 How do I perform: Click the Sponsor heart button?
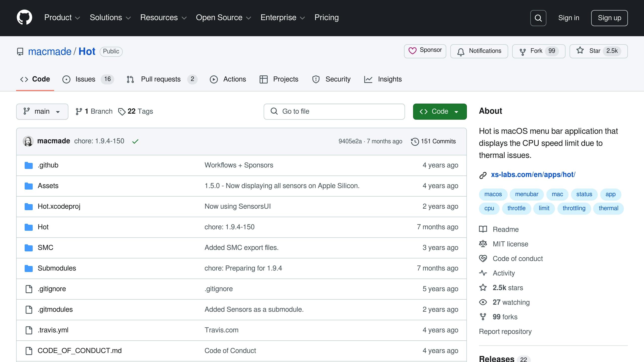pos(425,51)
